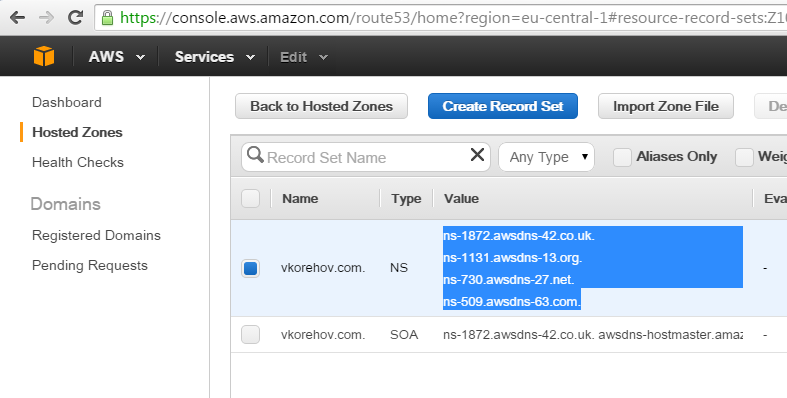Screen dimensions: 787x398
Task: Reload the page with refresh icon
Action: click(75, 18)
